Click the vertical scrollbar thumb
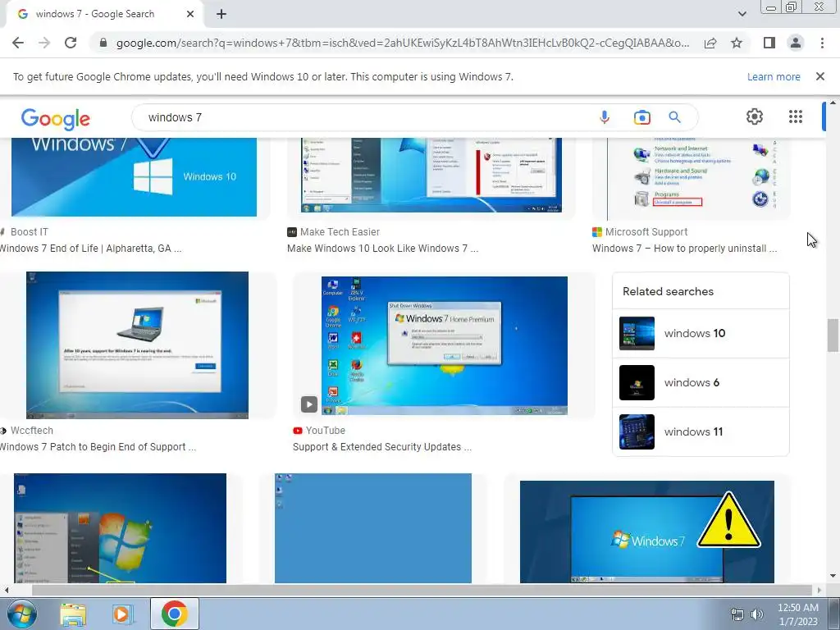 point(833,336)
